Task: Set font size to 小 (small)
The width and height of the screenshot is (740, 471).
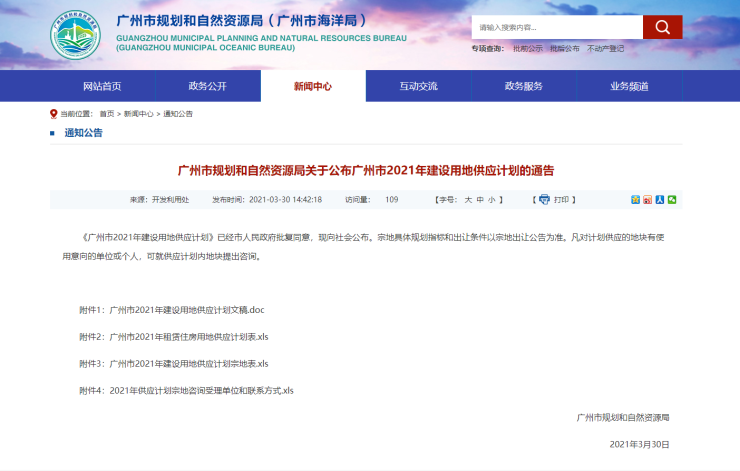Action: tap(491, 200)
